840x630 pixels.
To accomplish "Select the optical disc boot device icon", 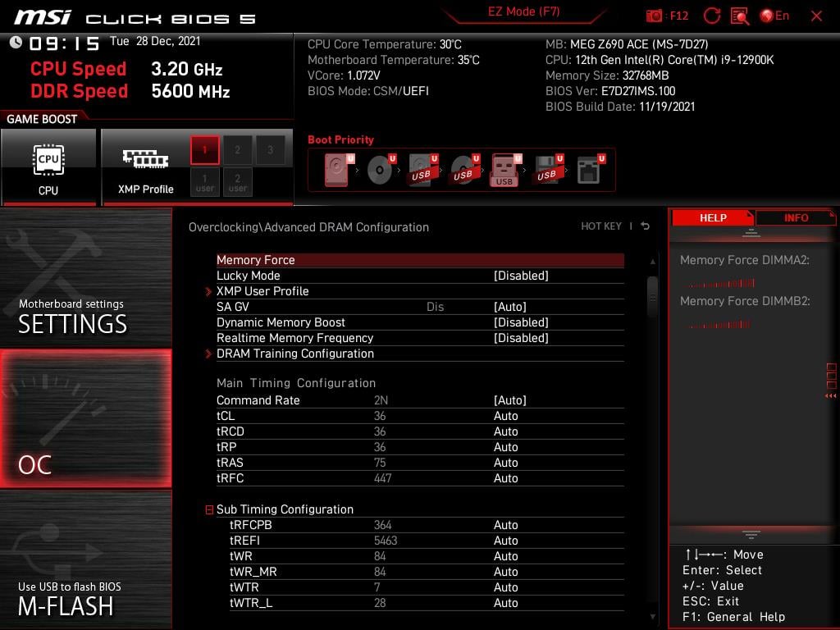I will (381, 169).
